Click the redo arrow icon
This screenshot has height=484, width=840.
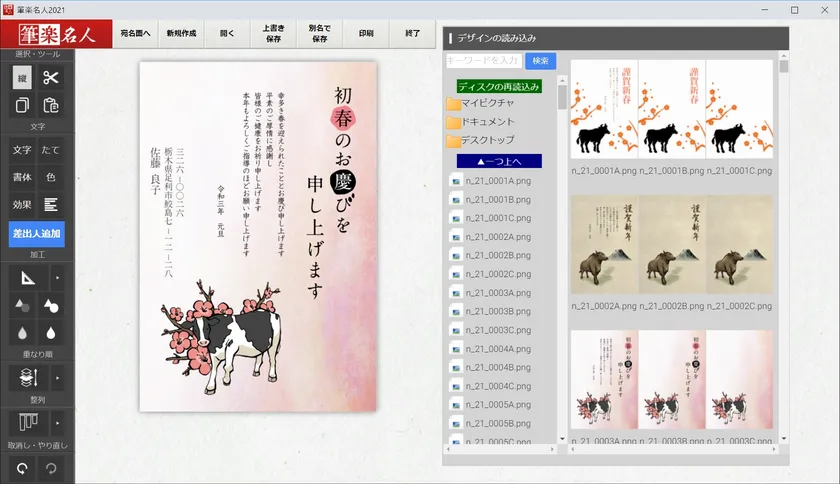(x=51, y=467)
